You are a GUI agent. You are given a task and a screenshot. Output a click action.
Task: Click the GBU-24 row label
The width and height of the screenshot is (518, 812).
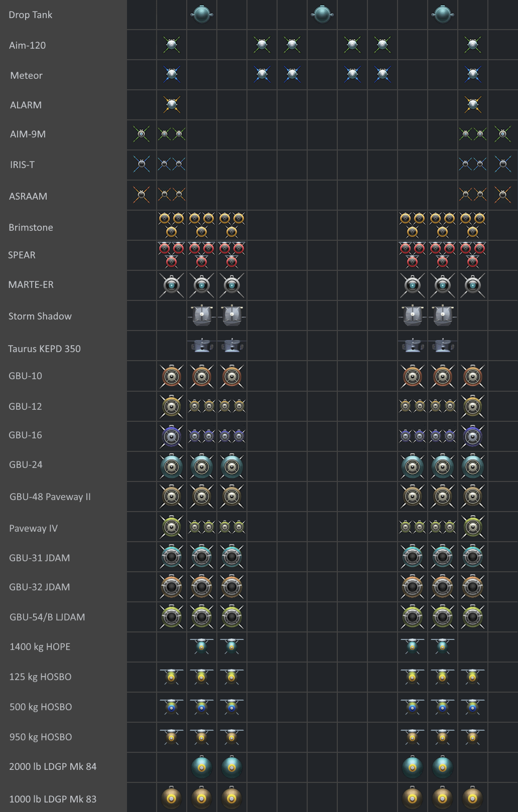point(26,464)
